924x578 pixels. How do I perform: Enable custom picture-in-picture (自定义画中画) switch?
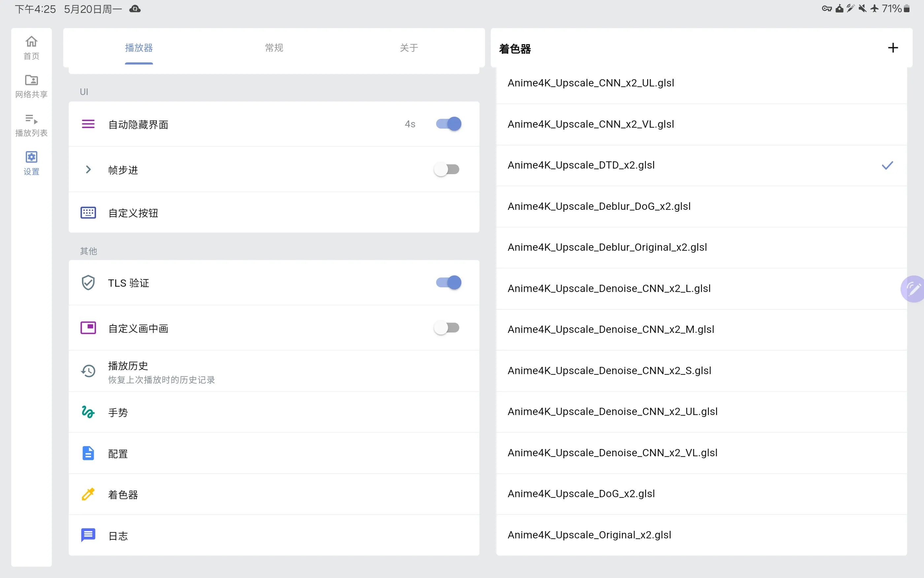click(x=446, y=328)
